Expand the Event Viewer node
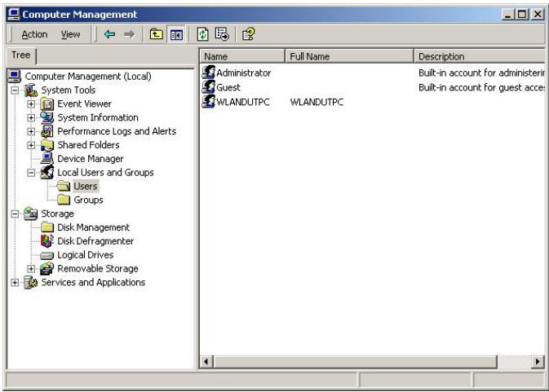 pyautogui.click(x=31, y=104)
